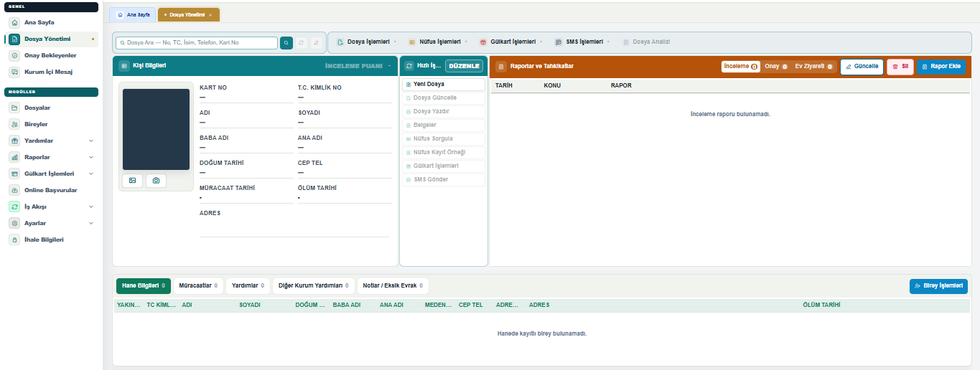The width and height of the screenshot is (980, 370).
Task: Expand Ayarlar sidebar submenu
Action: click(91, 223)
